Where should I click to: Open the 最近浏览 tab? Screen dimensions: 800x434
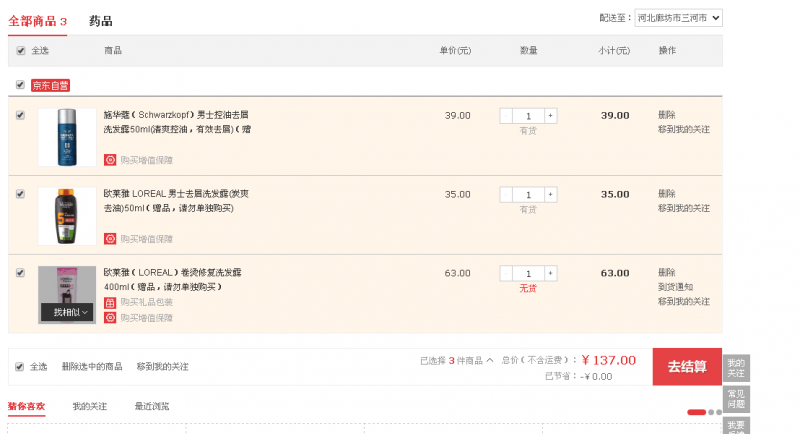tap(152, 406)
